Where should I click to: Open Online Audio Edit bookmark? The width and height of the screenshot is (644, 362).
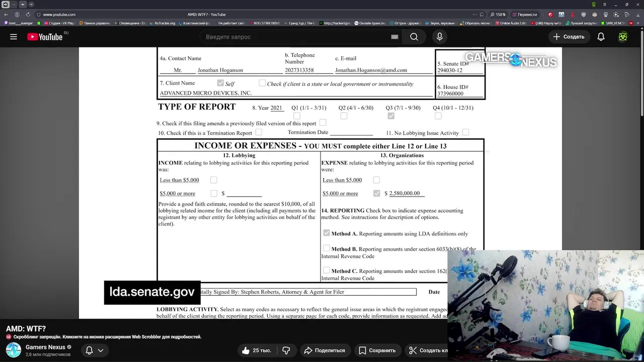click(x=511, y=23)
